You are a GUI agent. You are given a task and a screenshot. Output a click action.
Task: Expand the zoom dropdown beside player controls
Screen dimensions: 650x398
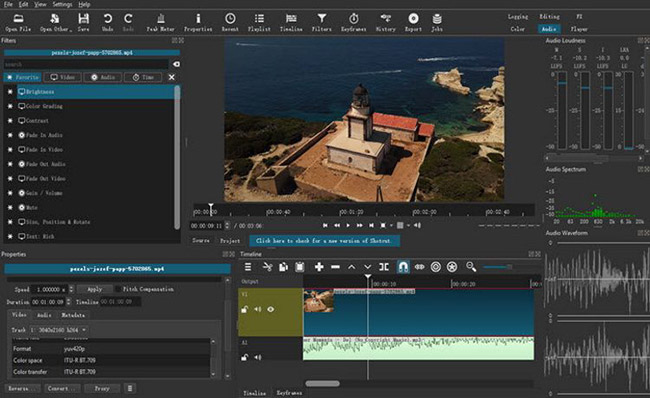[391, 226]
